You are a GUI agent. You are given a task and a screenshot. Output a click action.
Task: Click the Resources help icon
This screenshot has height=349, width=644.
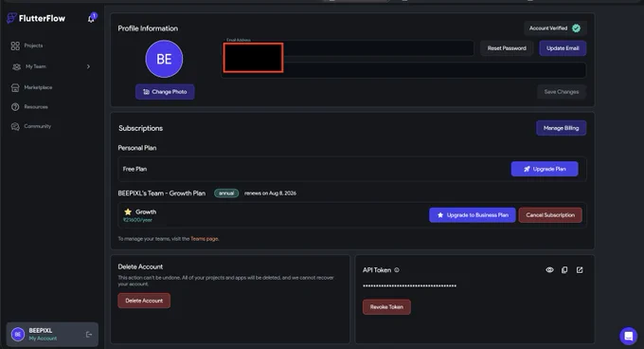[x=15, y=107]
